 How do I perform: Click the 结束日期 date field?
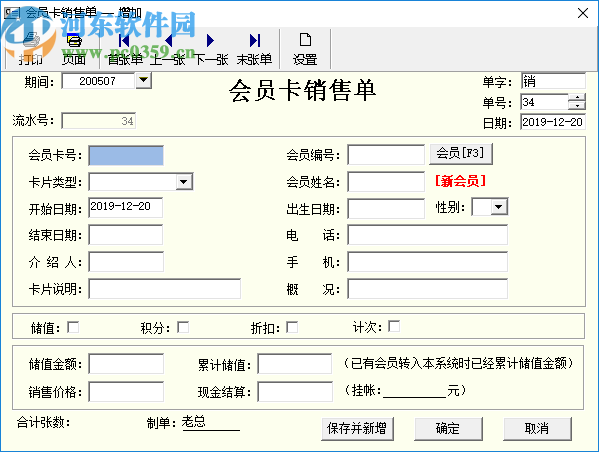pos(126,235)
